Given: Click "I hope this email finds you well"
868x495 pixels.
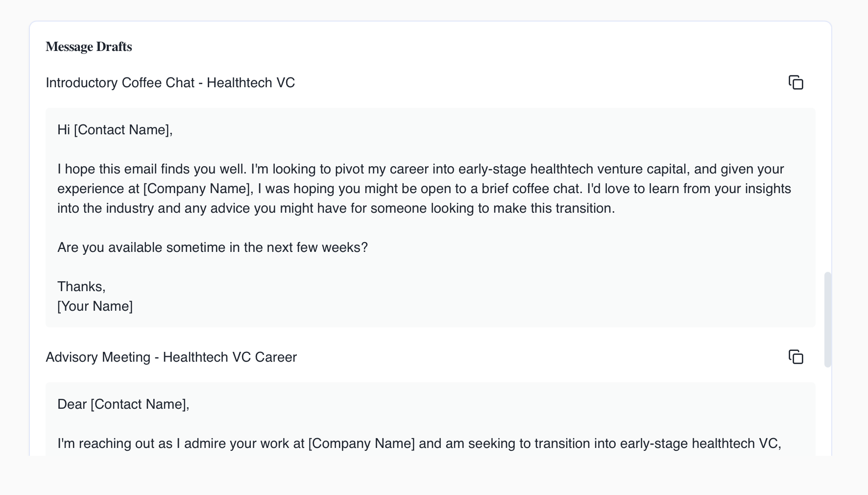Looking at the screenshot, I should tap(151, 169).
